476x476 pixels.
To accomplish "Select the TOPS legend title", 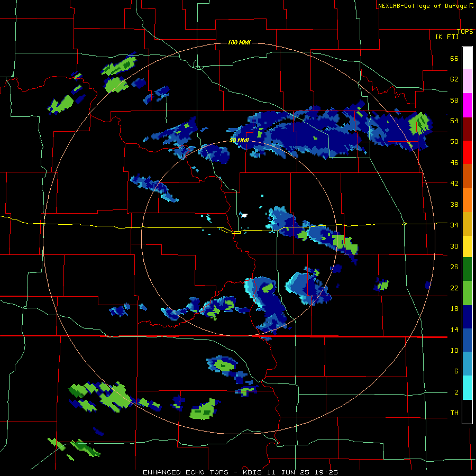I will [x=465, y=32].
